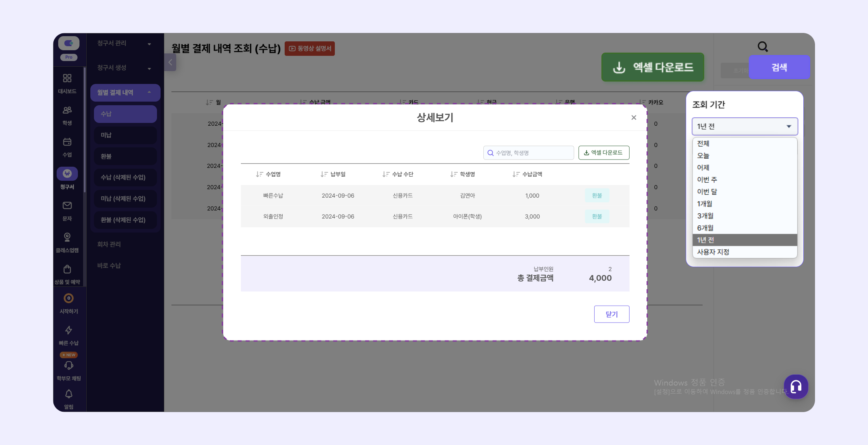The image size is (868, 445).
Task: Click the headset support chat button
Action: (796, 387)
